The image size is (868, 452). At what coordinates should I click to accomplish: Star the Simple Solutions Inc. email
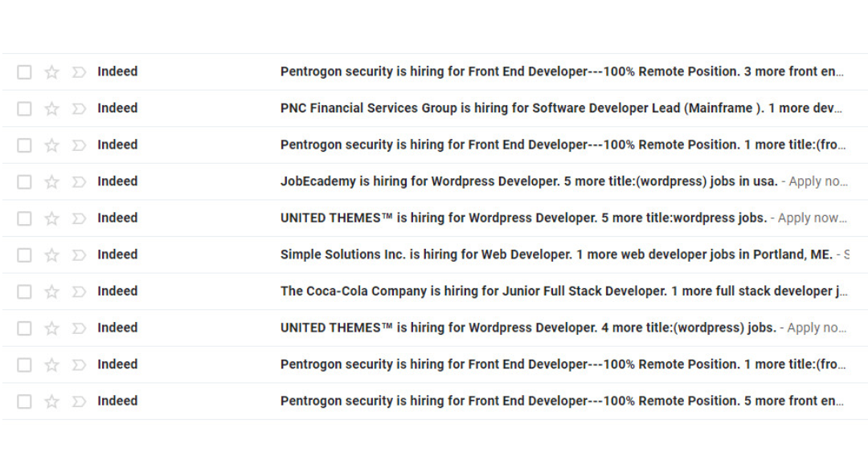click(x=51, y=255)
